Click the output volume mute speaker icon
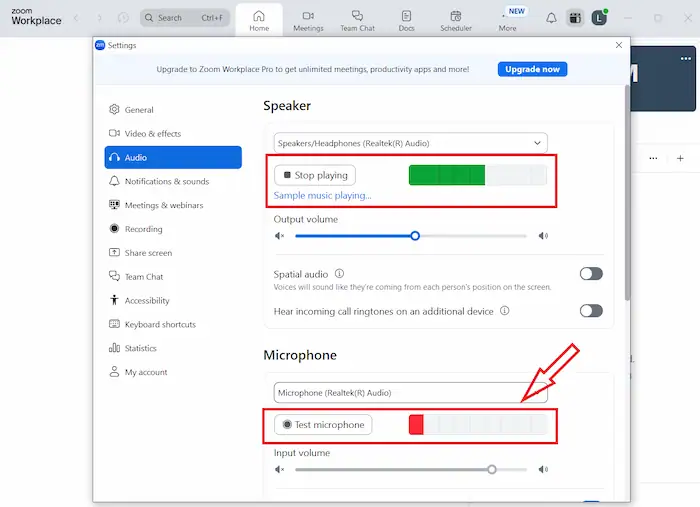The height and width of the screenshot is (507, 700). [x=281, y=236]
